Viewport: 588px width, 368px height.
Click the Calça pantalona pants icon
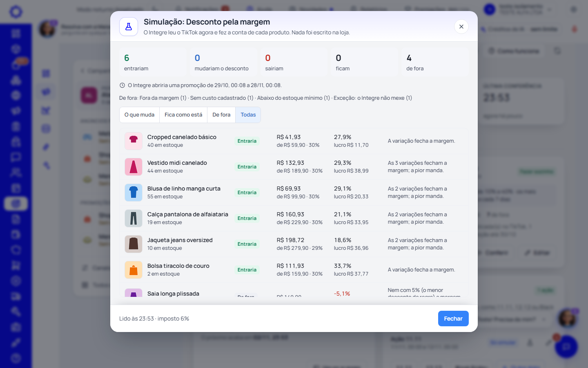[134, 218]
